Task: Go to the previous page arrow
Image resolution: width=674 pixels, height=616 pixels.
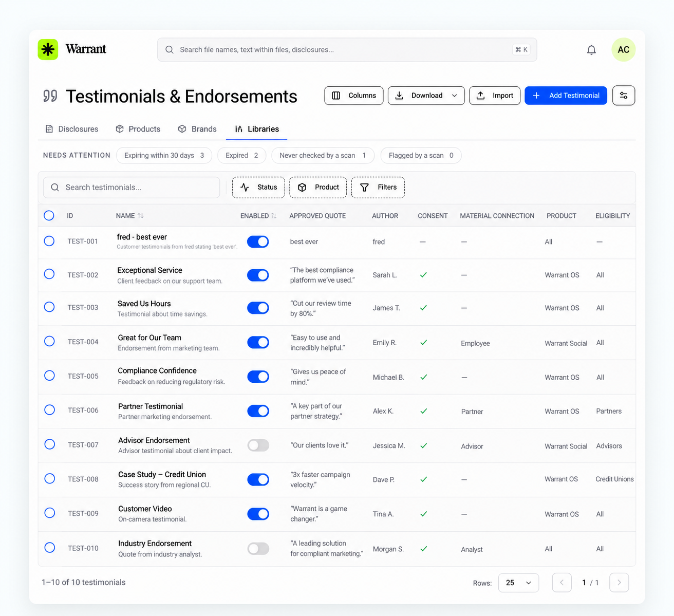Action: pos(561,583)
